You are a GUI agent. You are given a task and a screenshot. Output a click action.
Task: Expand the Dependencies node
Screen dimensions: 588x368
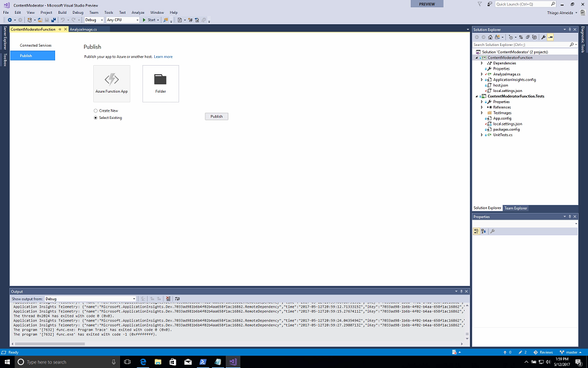[482, 63]
